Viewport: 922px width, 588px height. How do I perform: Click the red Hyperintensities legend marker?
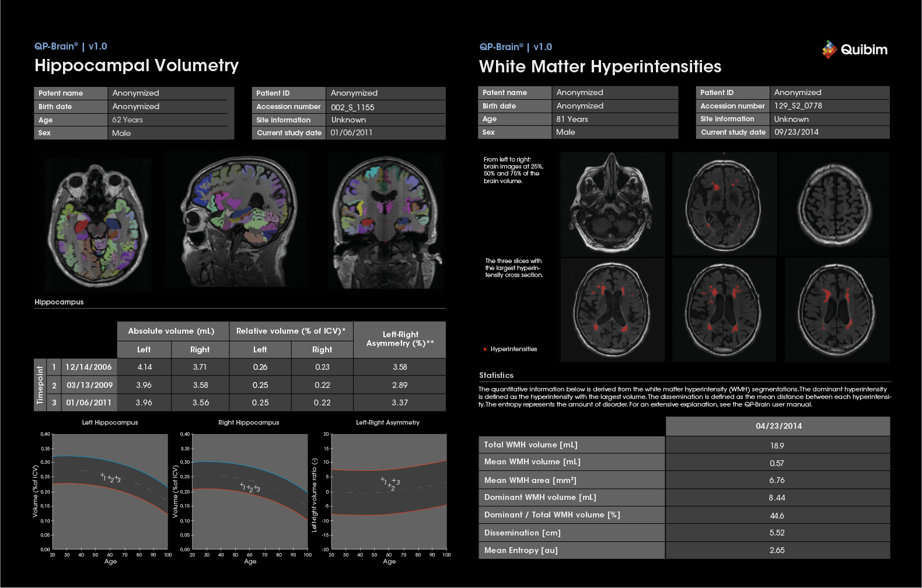485,349
